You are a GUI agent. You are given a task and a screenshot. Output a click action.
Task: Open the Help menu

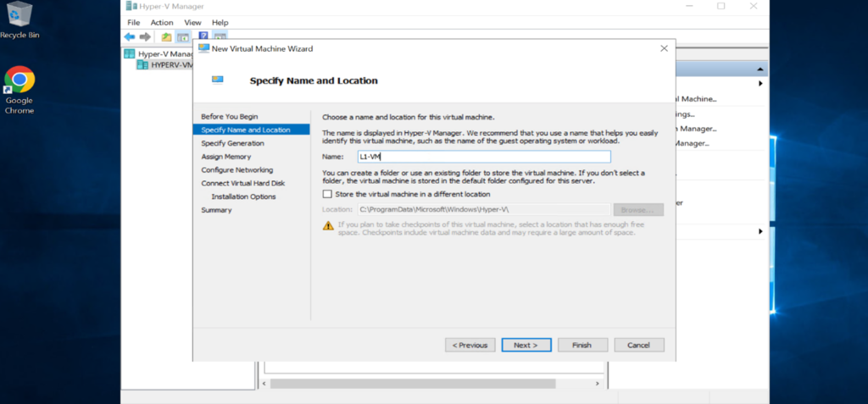click(x=220, y=23)
